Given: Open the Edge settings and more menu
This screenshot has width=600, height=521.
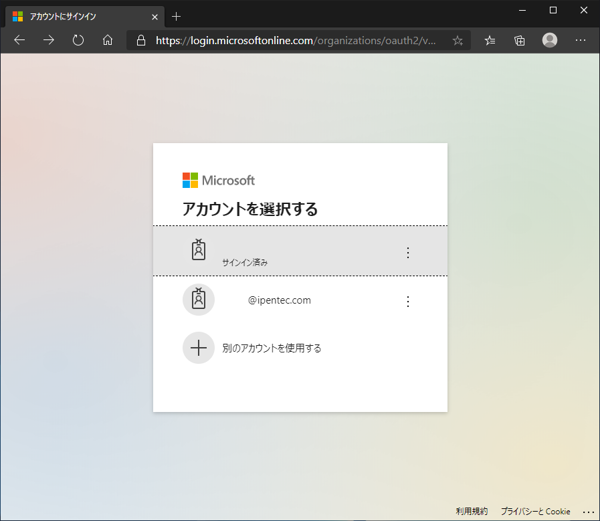Looking at the screenshot, I should tap(580, 40).
